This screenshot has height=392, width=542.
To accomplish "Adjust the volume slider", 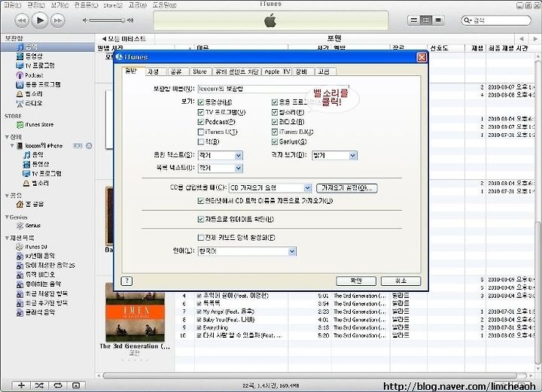I will pyautogui.click(x=107, y=20).
